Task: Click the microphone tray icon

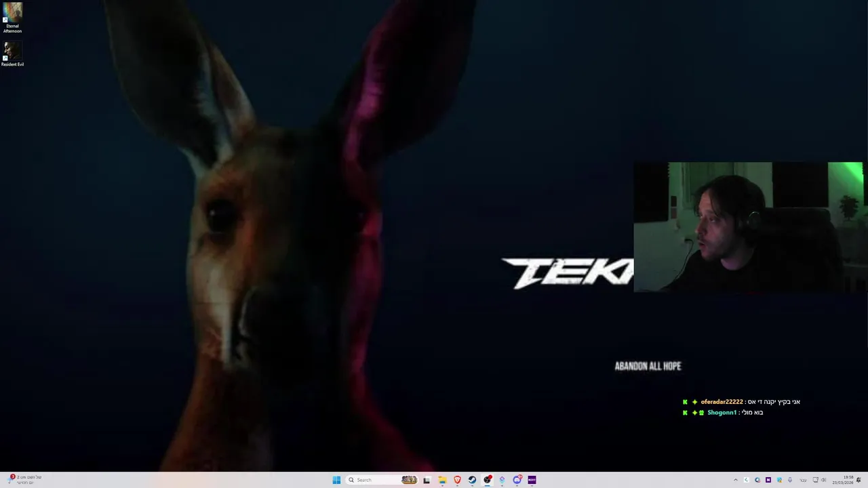Action: [x=790, y=480]
